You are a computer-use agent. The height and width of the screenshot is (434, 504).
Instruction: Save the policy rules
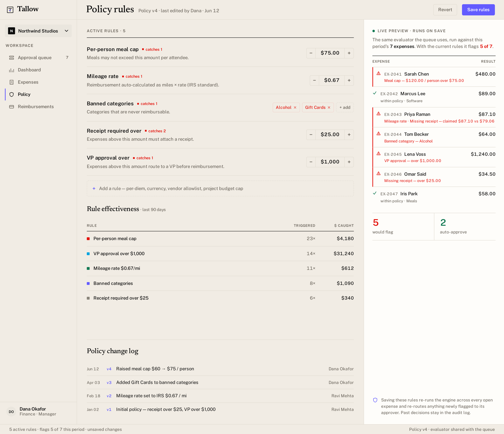pos(478,10)
